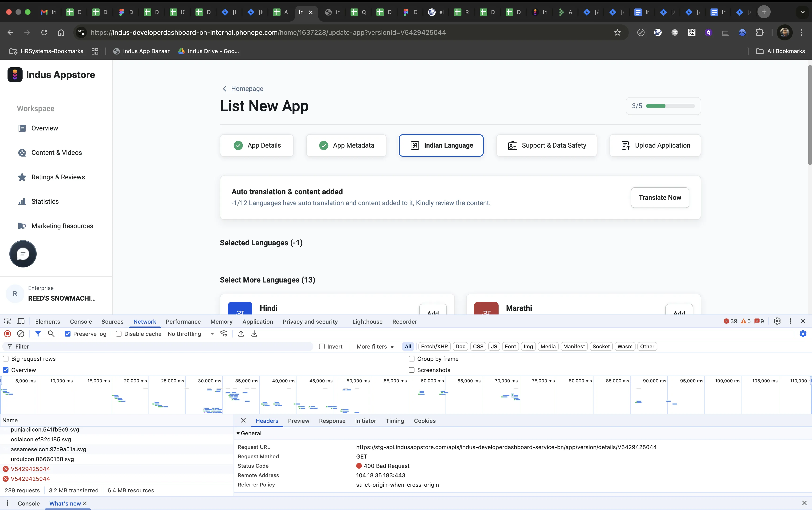Reload the browser page
The height and width of the screenshot is (510, 812).
(44, 32)
